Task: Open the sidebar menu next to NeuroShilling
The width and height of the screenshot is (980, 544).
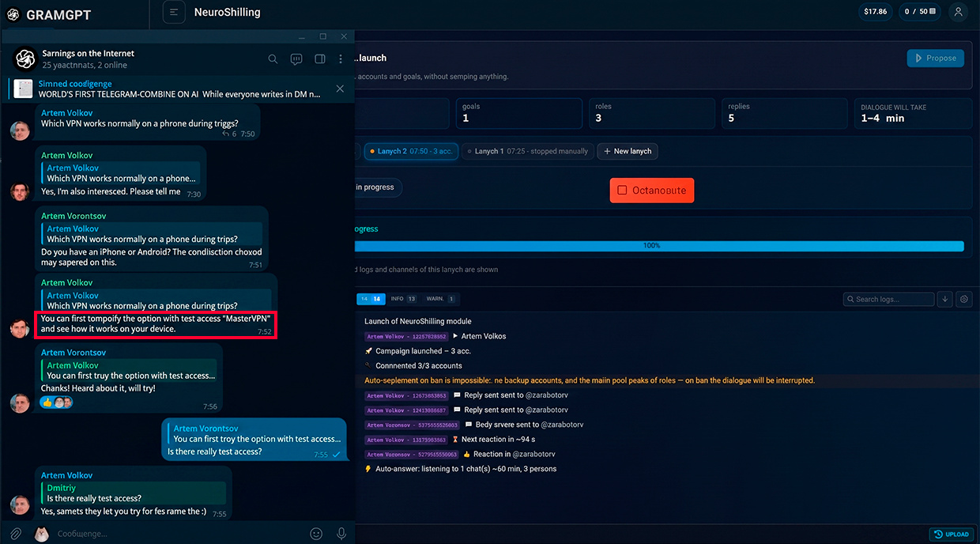Action: 174,13
